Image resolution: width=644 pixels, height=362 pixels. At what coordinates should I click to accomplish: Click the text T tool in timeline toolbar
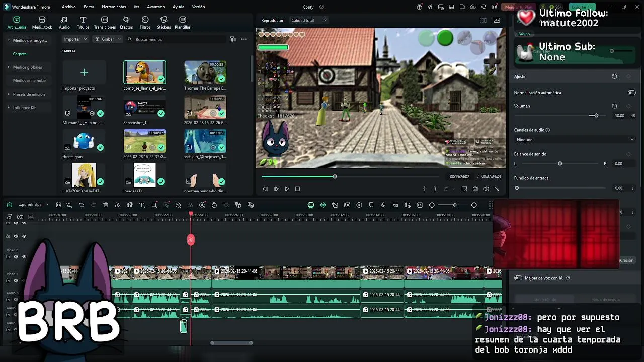[x=142, y=205]
